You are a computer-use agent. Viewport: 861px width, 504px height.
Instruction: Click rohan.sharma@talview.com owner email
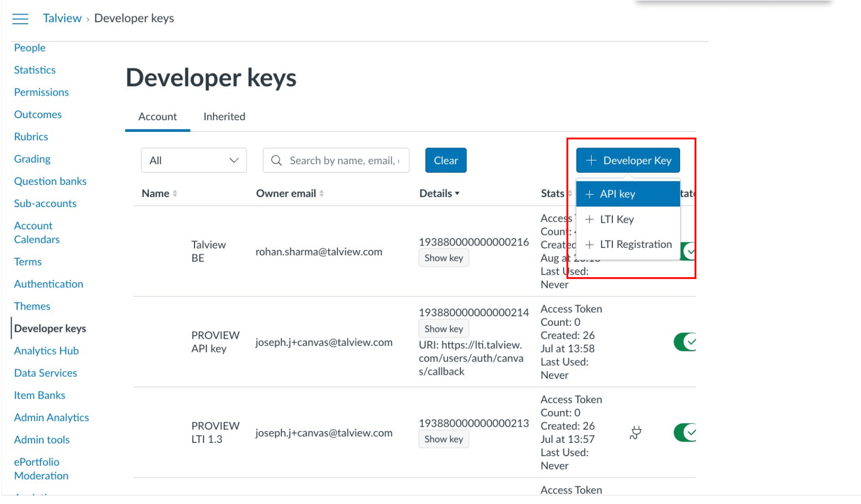point(319,252)
